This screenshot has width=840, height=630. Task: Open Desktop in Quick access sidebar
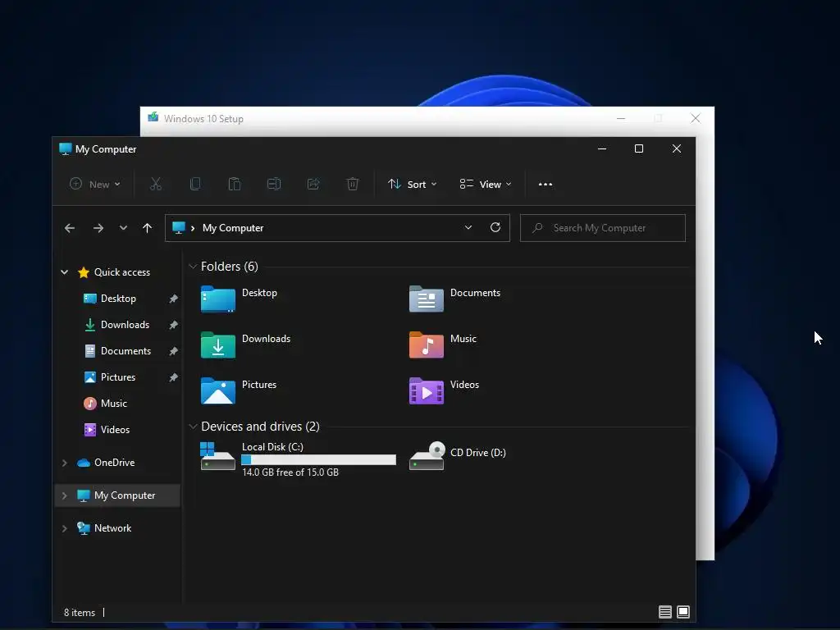[x=118, y=299]
